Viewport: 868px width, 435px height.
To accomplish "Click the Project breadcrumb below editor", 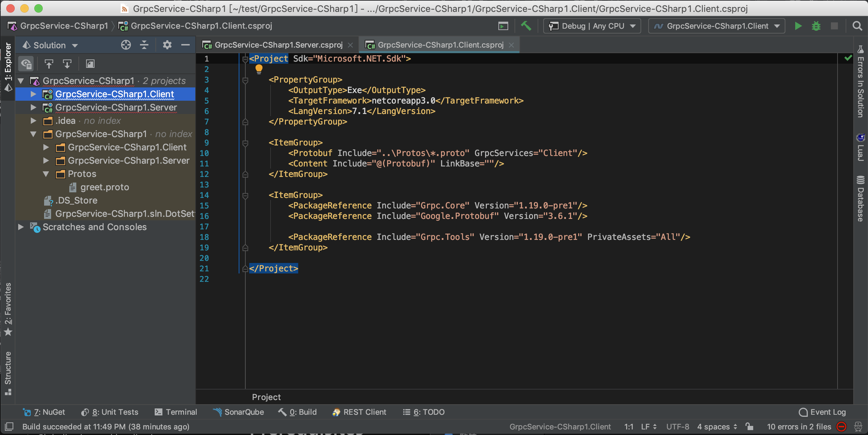I will 266,397.
